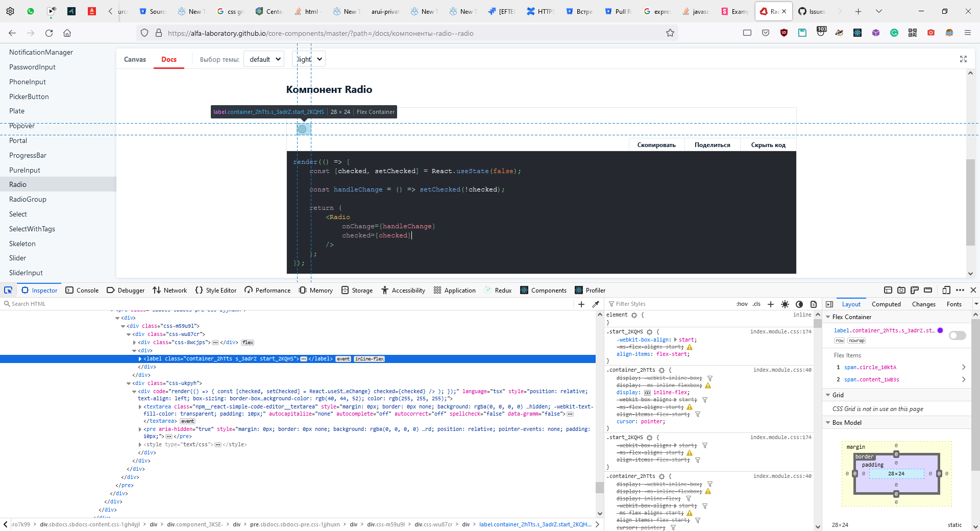This screenshot has width=980, height=531.
Task: Toggle page rulers in DevTools toolbar
Action: click(x=914, y=290)
